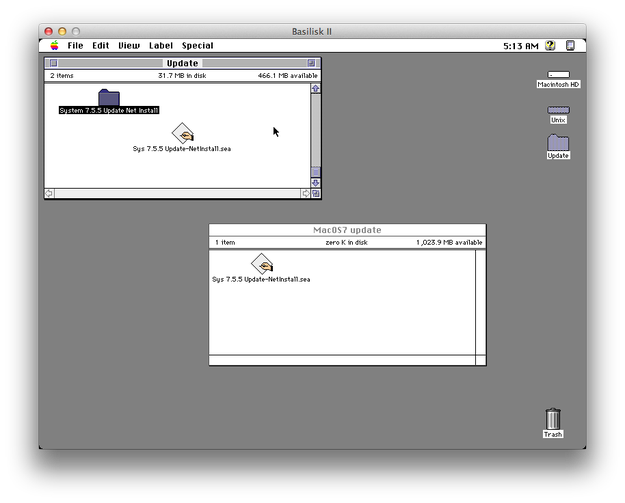Click the Update window close box
This screenshot has width=625, height=503.
(53, 63)
